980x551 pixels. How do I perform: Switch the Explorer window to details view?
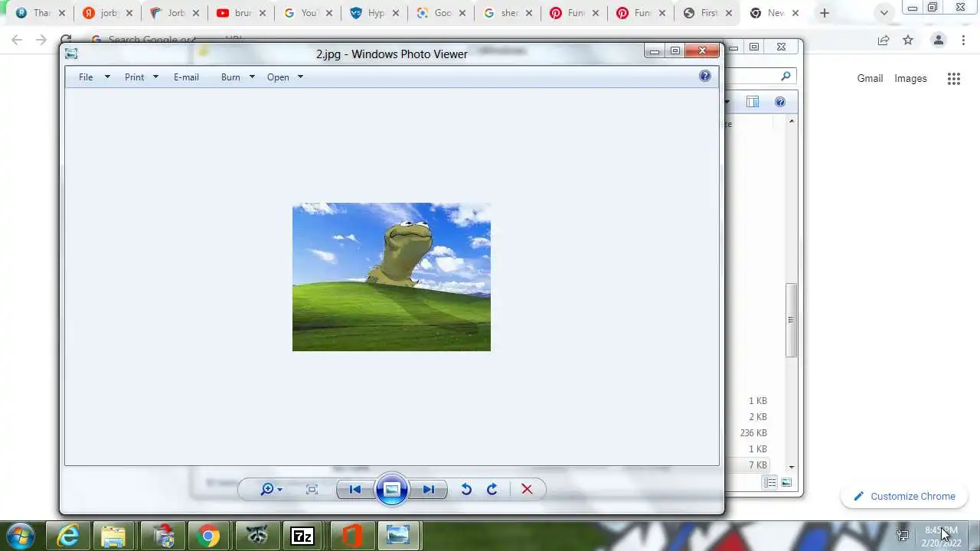[770, 482]
